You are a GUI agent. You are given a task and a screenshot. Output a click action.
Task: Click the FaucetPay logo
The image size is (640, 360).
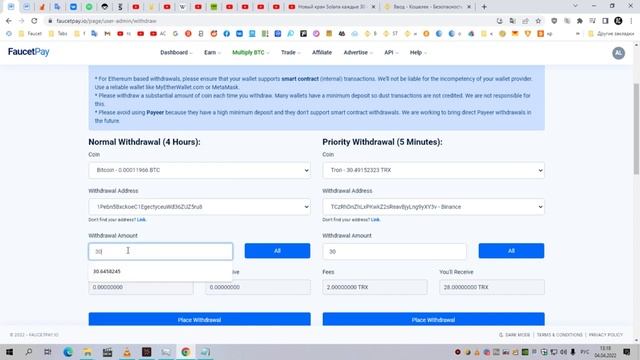coord(29,52)
